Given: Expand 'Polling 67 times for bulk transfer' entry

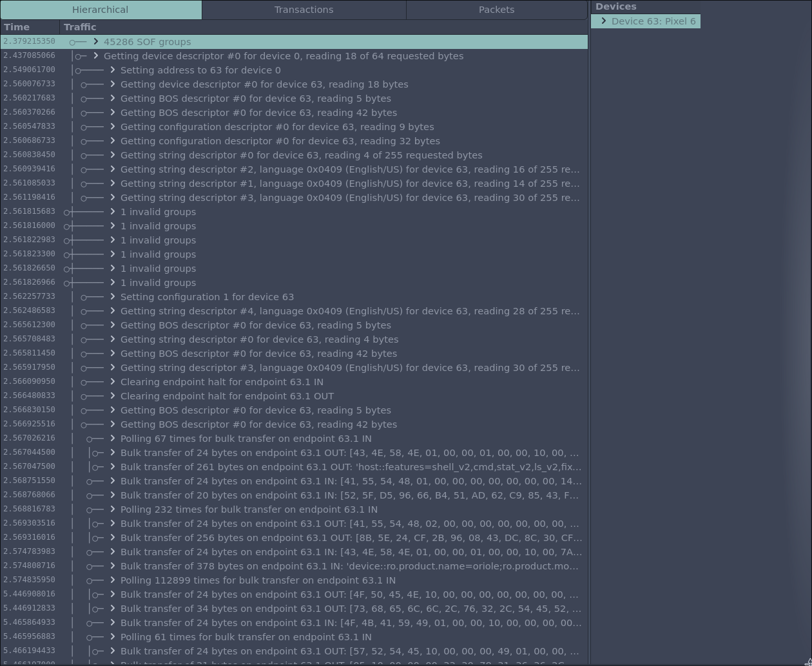Looking at the screenshot, I should 112,438.
